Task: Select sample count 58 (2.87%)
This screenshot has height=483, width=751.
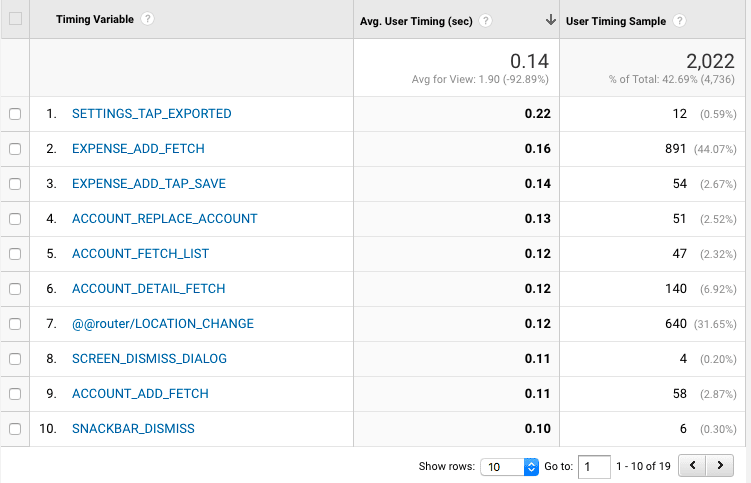Action: point(704,393)
